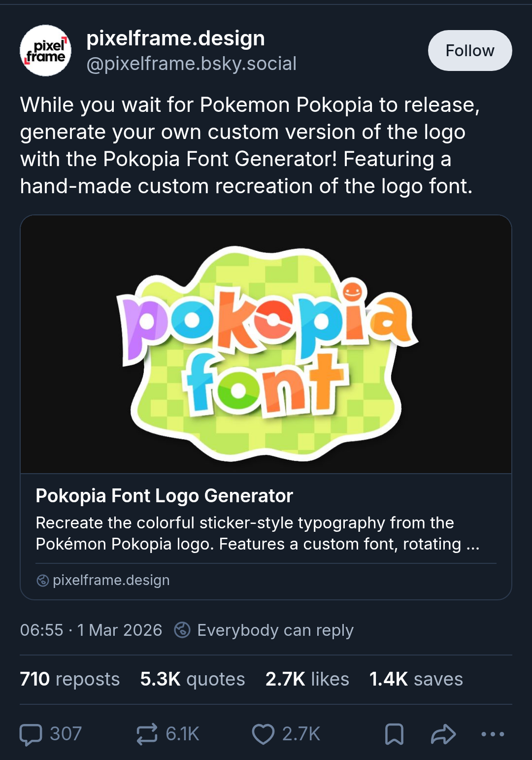Tap the repost arrows icon
The image size is (532, 760).
pyautogui.click(x=147, y=734)
